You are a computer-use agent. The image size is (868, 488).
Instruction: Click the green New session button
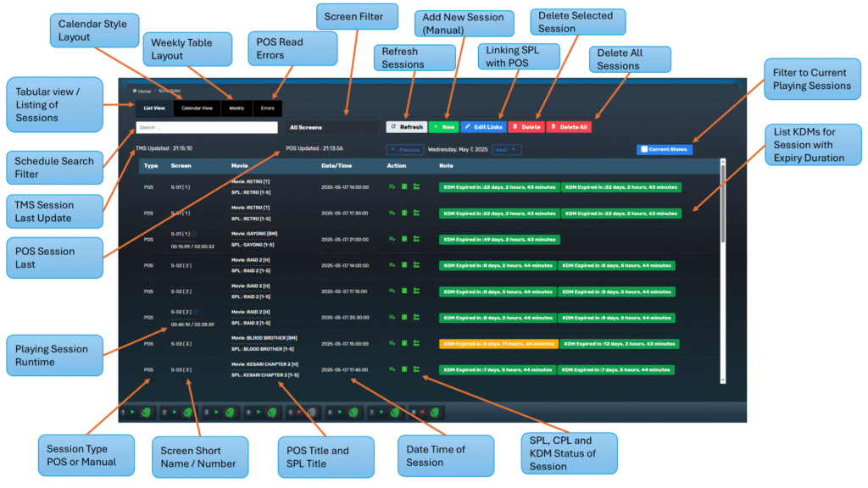443,127
